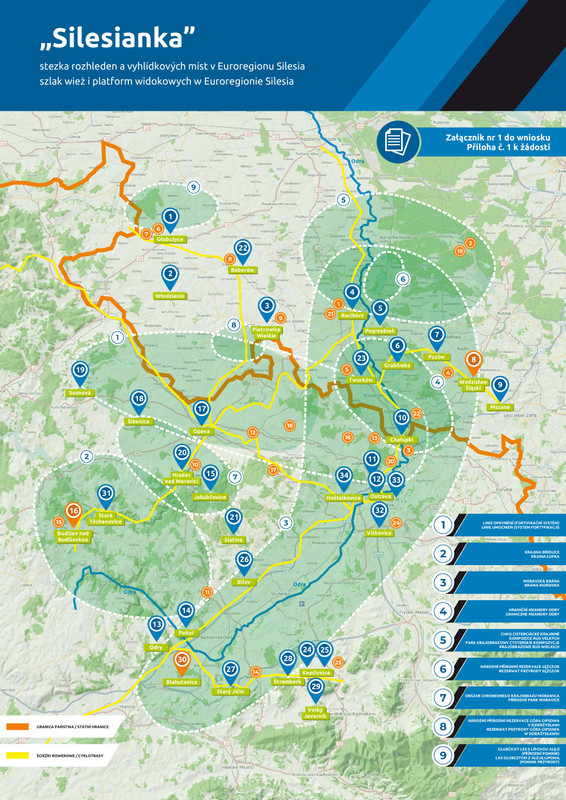Click the Mszana place label
This screenshot has height=800, width=566.
point(500,407)
